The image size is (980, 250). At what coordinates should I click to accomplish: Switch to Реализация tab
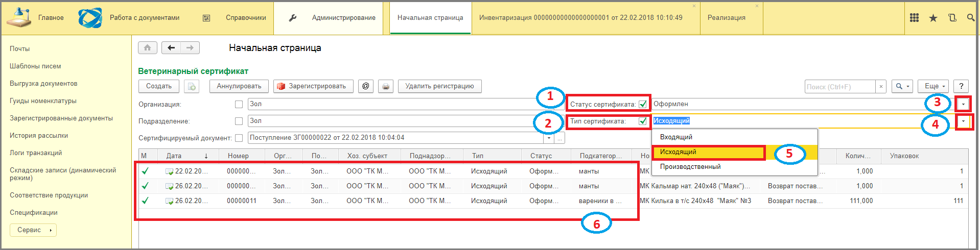727,18
